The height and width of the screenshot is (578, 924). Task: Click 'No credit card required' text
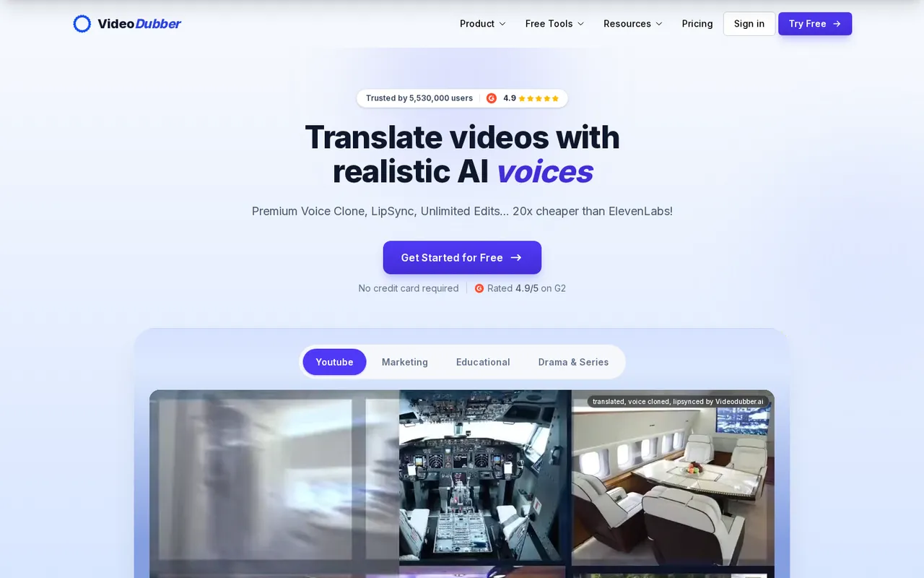pyautogui.click(x=409, y=288)
